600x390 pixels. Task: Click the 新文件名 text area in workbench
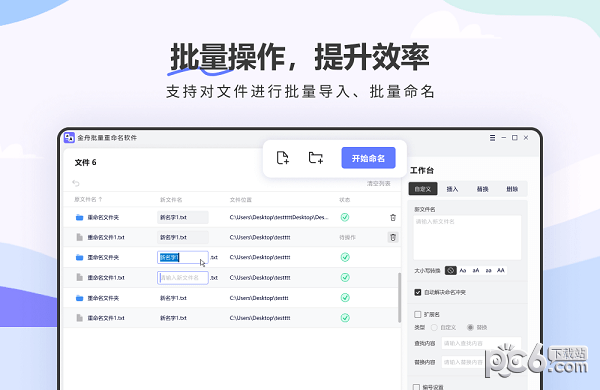[467, 237]
